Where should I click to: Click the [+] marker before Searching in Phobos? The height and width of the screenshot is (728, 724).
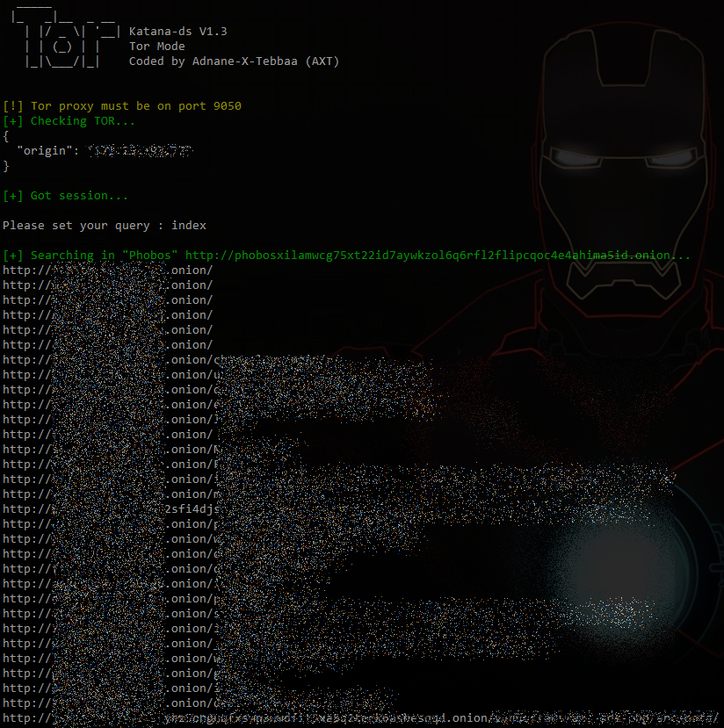[12, 256]
